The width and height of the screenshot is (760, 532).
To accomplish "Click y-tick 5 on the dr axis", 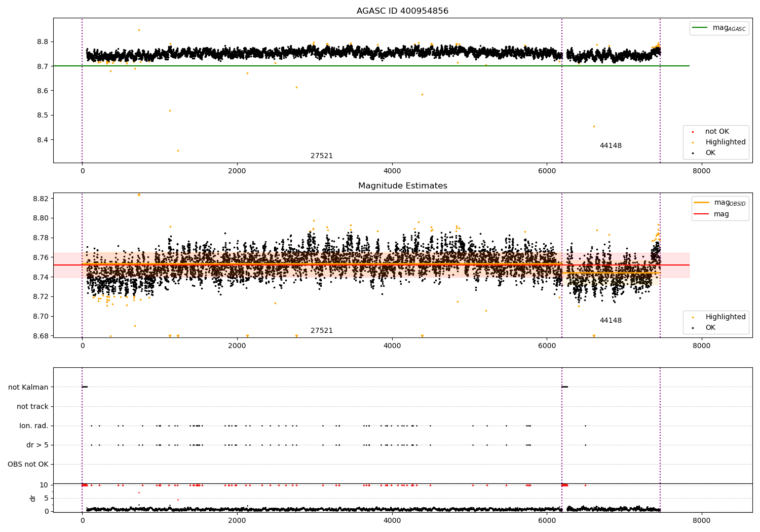I will coord(46,498).
